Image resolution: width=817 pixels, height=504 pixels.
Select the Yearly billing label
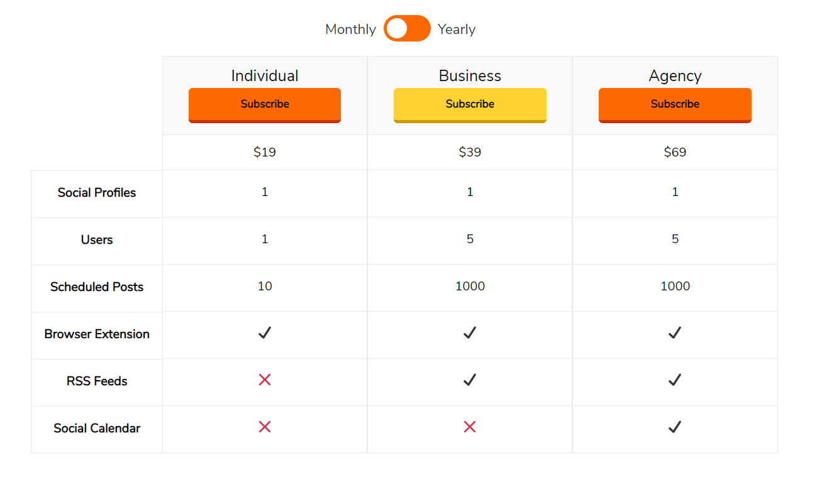pos(457,30)
